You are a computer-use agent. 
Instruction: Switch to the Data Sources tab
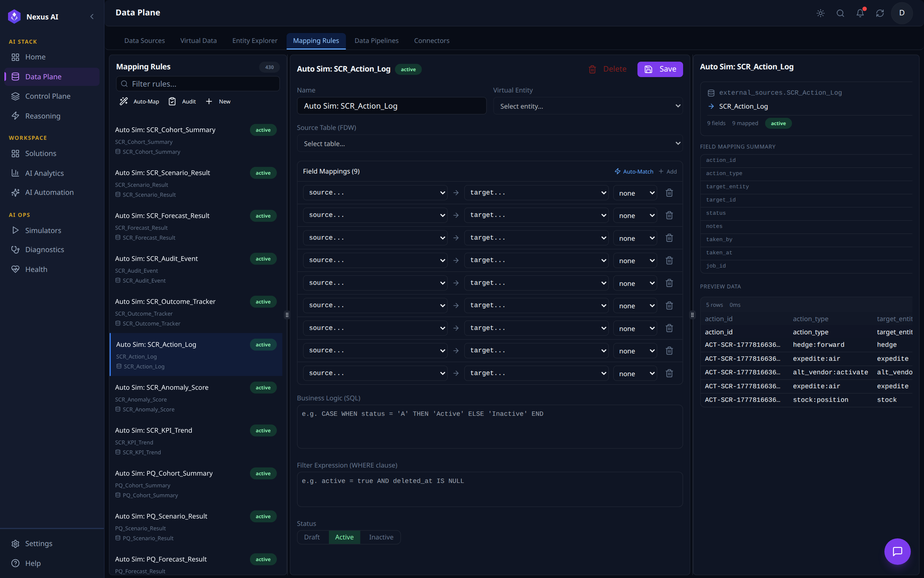[144, 40]
